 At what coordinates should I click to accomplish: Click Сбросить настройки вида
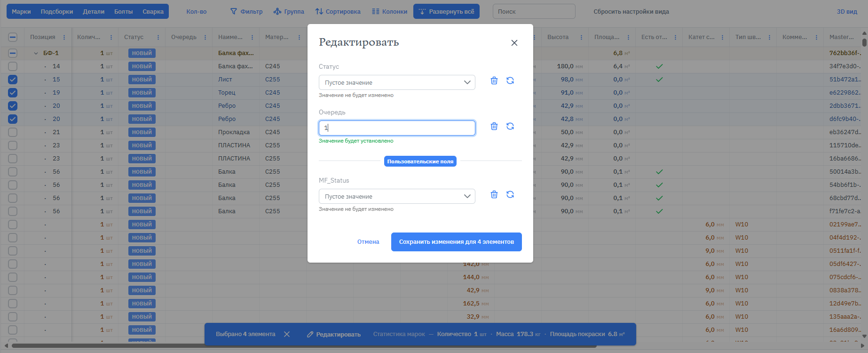coord(631,11)
